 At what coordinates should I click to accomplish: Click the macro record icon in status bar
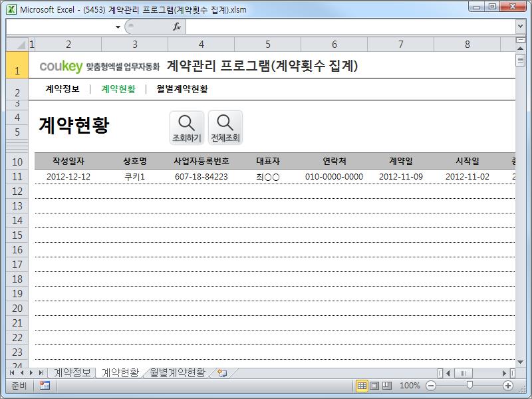point(45,386)
